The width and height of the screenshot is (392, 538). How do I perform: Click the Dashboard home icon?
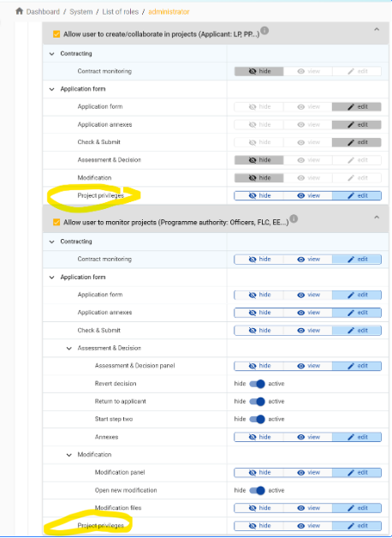pos(19,11)
